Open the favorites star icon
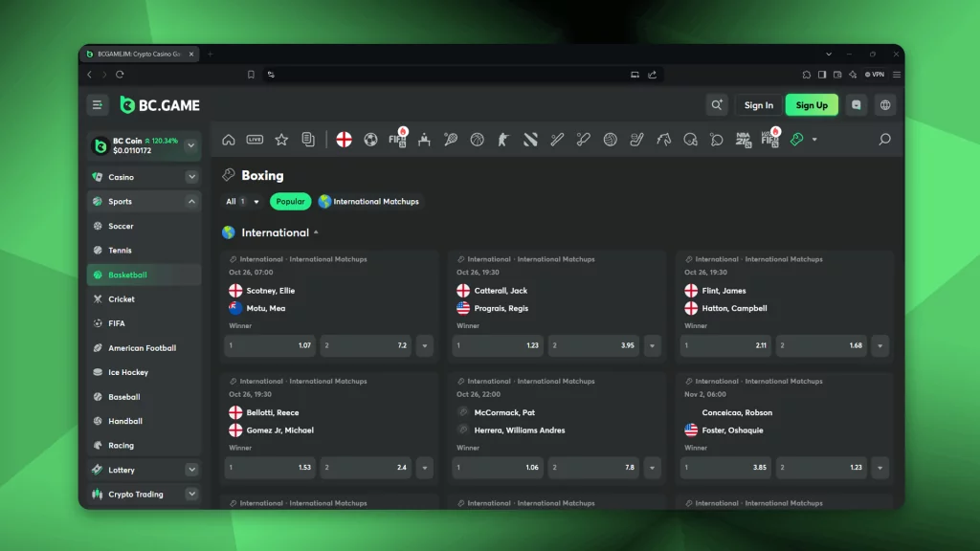The image size is (980, 551). coord(282,140)
